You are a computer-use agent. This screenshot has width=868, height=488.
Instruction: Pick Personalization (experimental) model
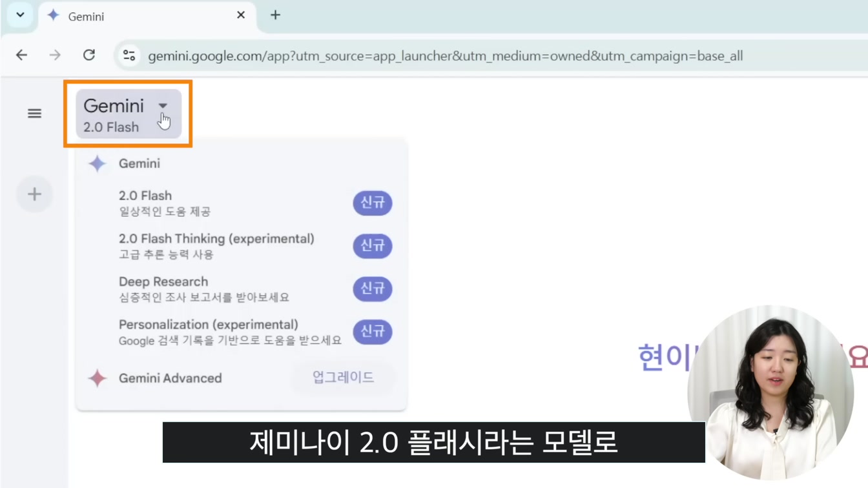pyautogui.click(x=241, y=332)
